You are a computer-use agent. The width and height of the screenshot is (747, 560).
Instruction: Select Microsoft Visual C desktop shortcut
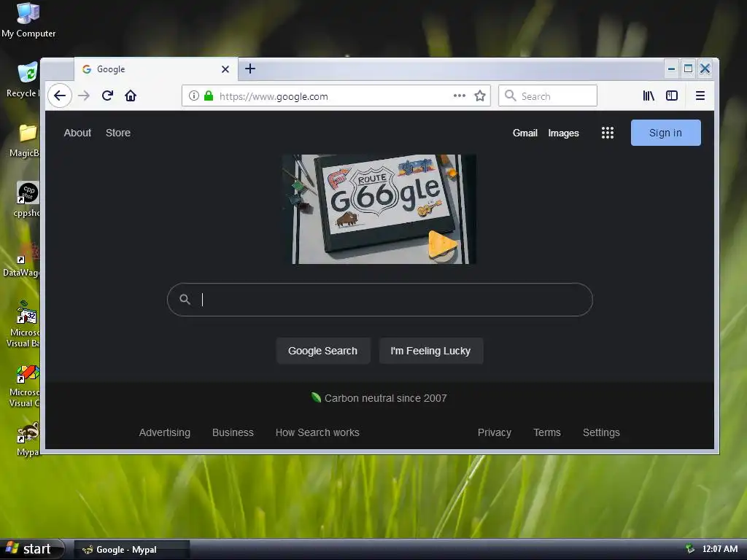coord(25,386)
